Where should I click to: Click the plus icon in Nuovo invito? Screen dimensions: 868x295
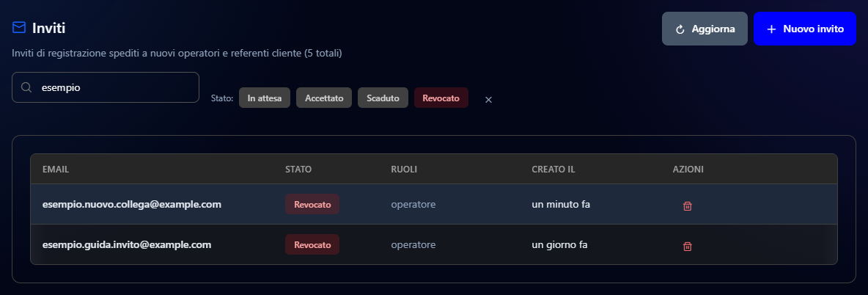(772, 29)
